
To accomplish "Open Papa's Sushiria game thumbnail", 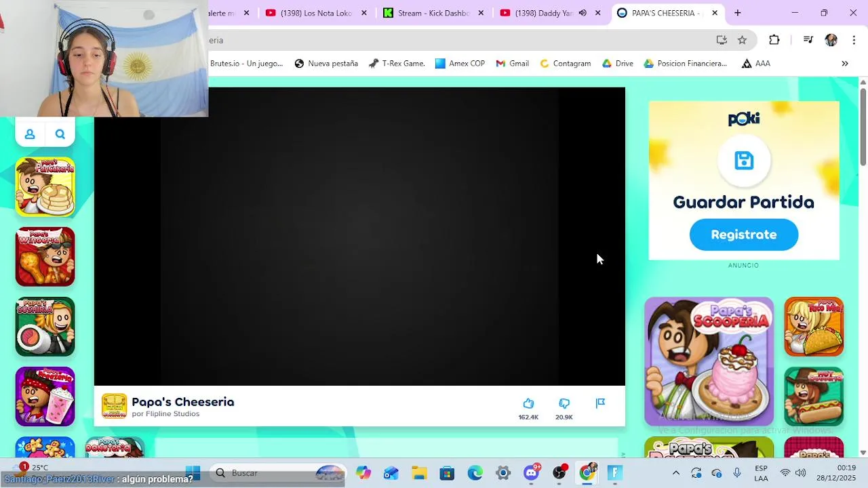I will 45,327.
